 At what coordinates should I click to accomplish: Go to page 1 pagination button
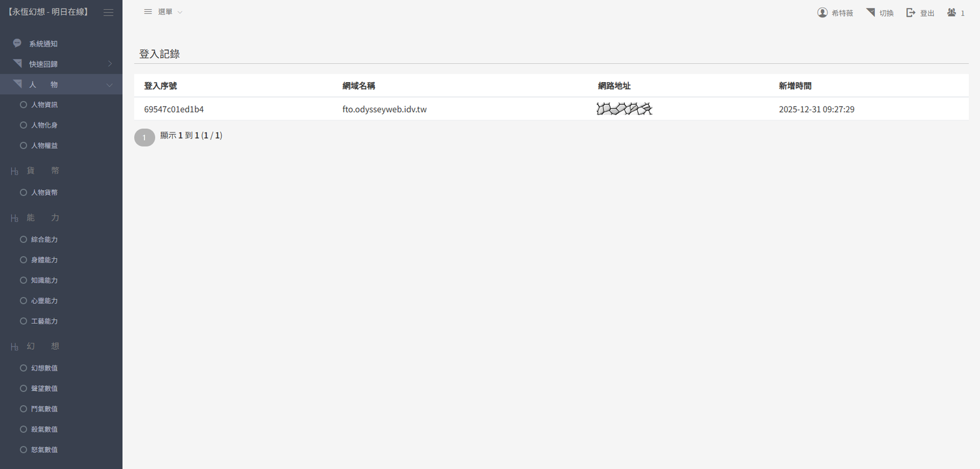145,137
